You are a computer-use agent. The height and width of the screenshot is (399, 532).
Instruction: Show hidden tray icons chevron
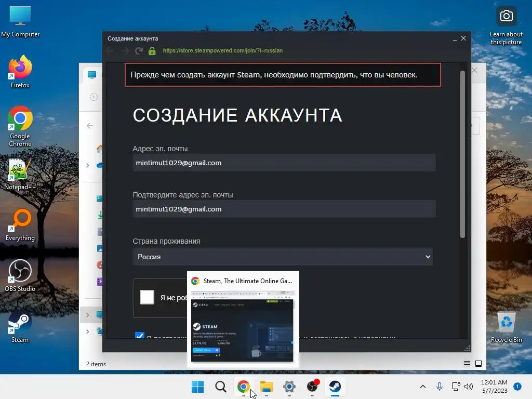(x=423, y=386)
